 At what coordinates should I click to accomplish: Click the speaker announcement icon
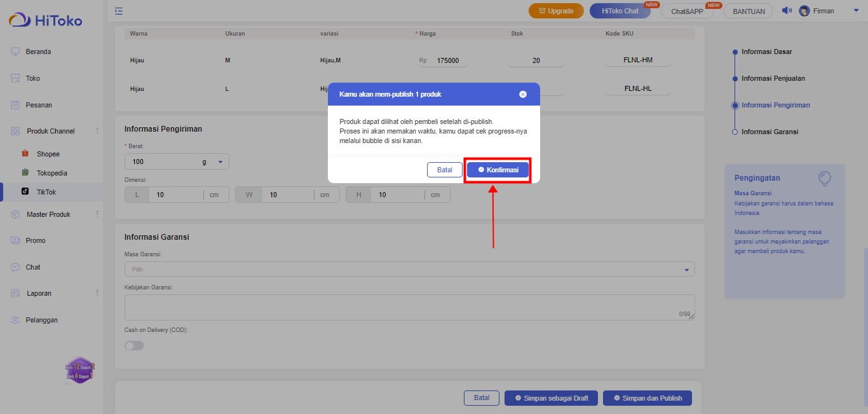(x=787, y=11)
